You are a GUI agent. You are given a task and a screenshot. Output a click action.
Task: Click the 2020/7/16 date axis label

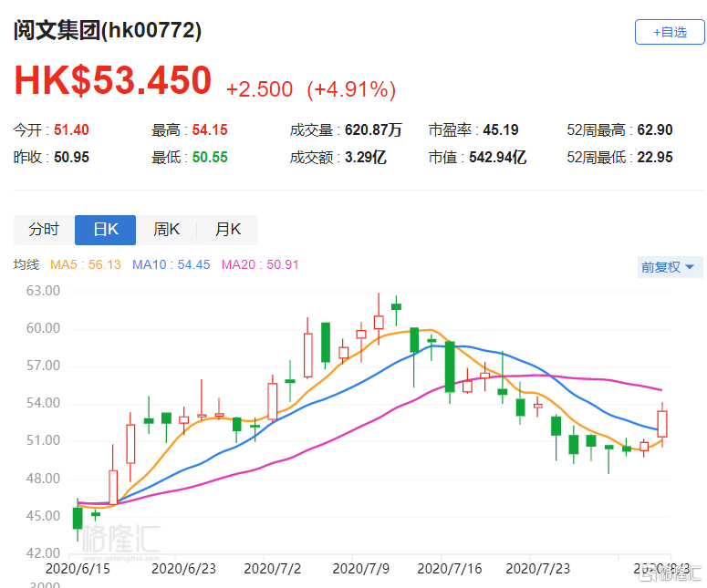tap(450, 569)
